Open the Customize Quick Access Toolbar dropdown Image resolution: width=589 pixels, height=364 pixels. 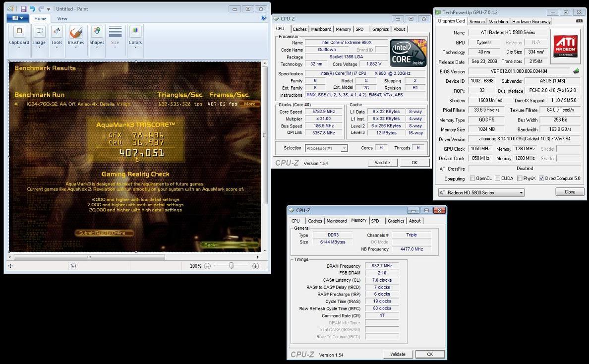pos(49,9)
